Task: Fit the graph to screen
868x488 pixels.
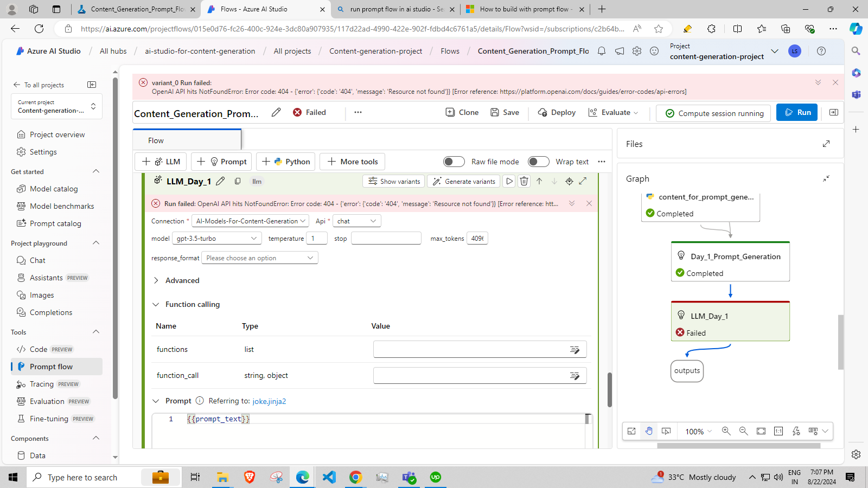Action: (761, 431)
